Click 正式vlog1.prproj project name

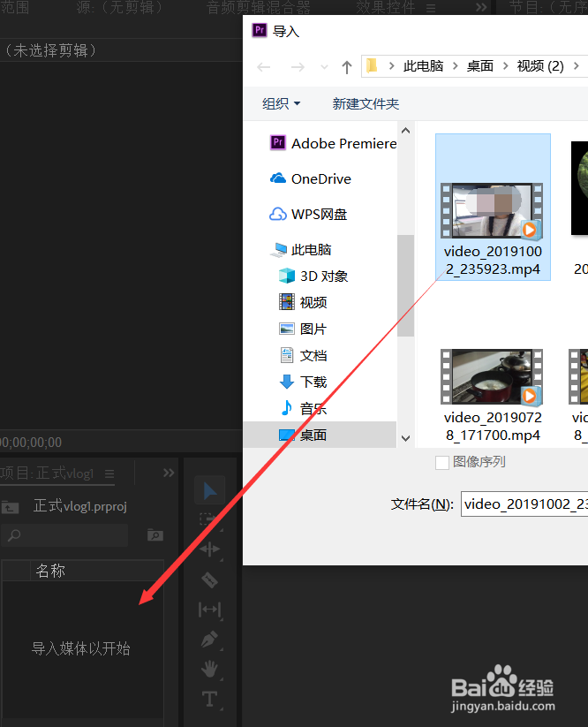80,506
